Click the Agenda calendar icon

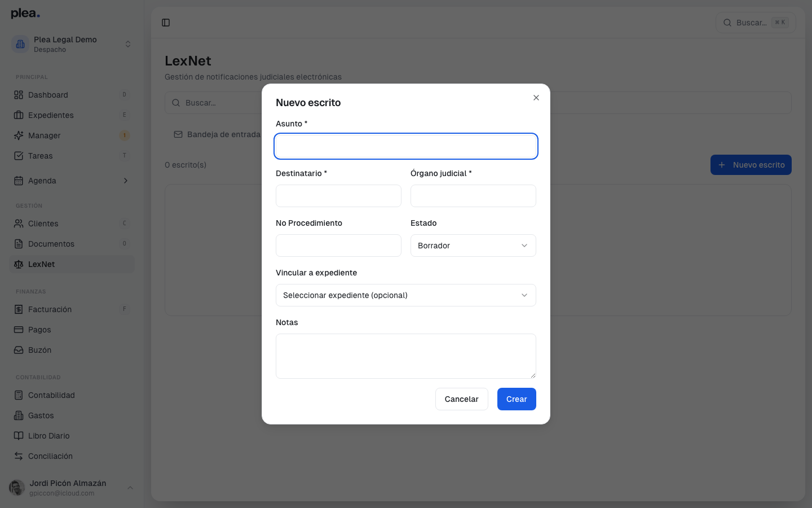point(19,181)
